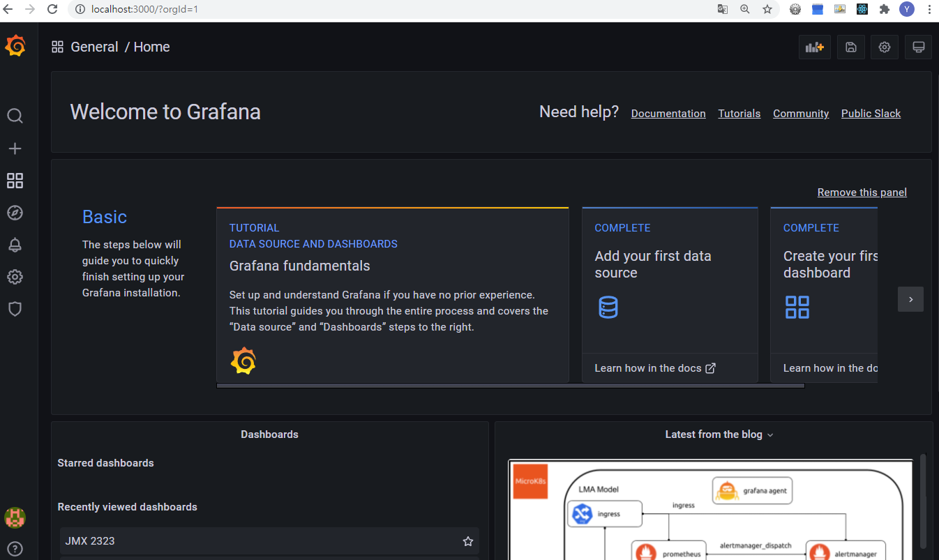Click the Starred dashboards heading
Screen dimensions: 939x560
[x=105, y=463]
